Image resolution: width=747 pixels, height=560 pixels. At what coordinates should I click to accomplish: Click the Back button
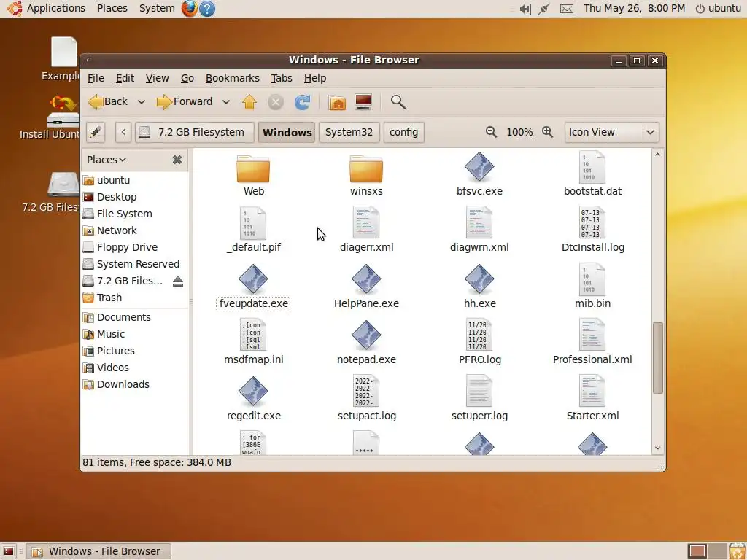pos(109,102)
